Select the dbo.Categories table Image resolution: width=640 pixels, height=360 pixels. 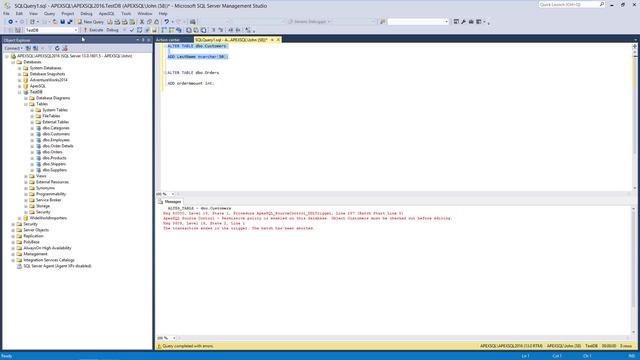56,128
